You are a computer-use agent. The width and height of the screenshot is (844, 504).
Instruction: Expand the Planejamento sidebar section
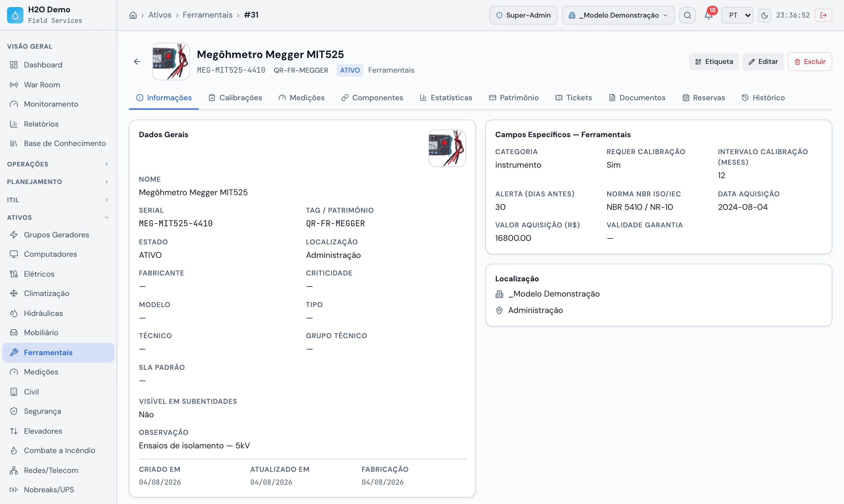tap(58, 182)
